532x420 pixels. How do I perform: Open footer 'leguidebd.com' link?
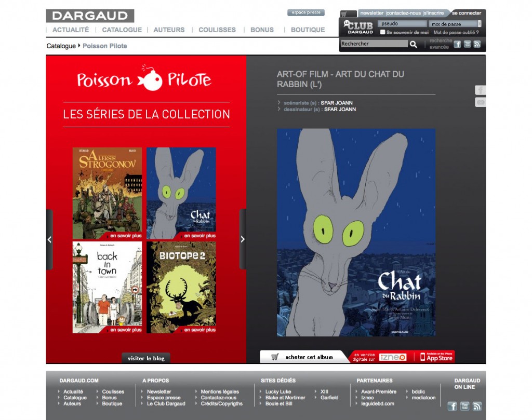click(x=378, y=404)
